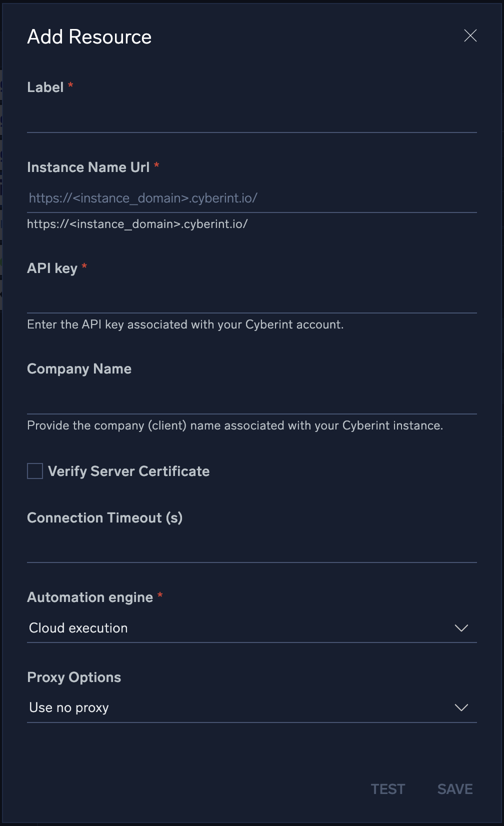Enable the Verify Server Certificate checkbox
Screen dimensions: 504x826
35,471
